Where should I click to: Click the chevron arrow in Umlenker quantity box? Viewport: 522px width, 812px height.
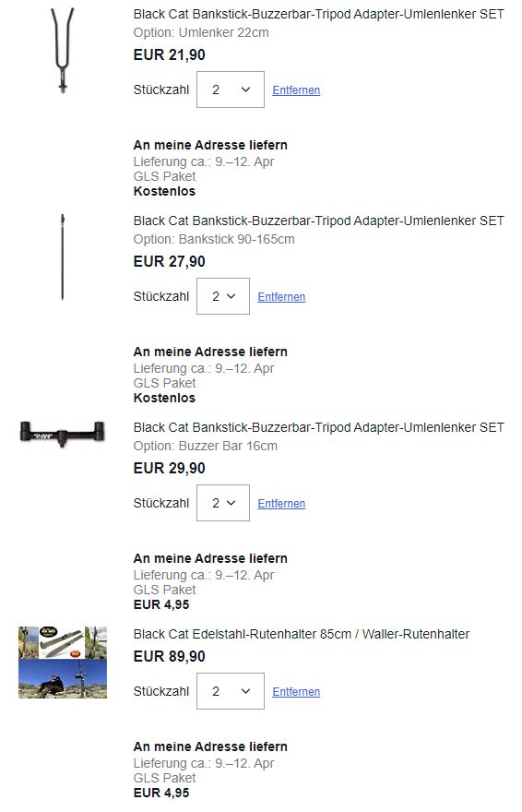(245, 90)
